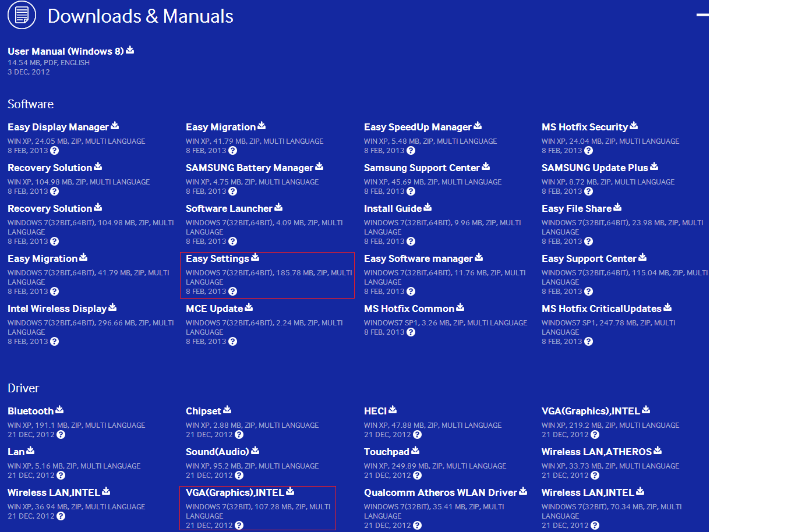
Task: Open help icon under Qualcomm Atheros WLAN Driver
Action: (x=417, y=526)
